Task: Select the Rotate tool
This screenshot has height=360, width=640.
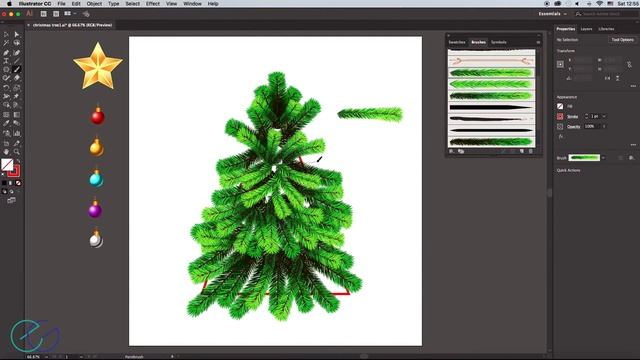Action: tap(6, 88)
